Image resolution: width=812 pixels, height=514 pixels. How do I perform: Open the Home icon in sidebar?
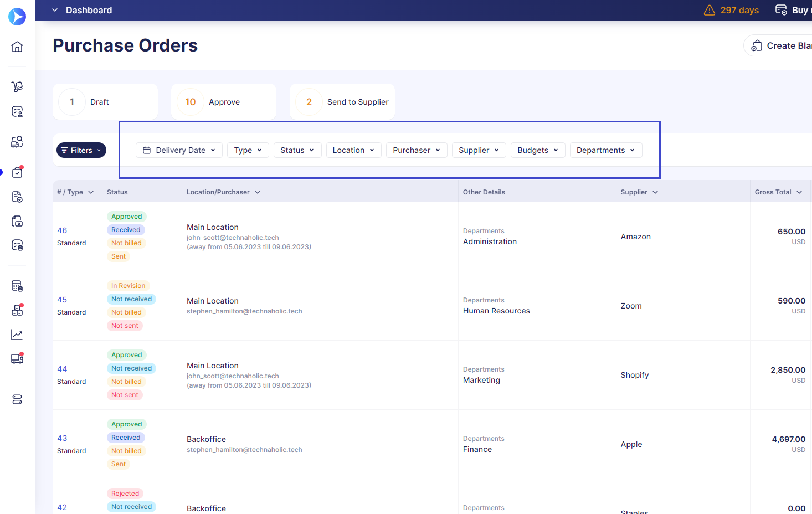point(17,47)
